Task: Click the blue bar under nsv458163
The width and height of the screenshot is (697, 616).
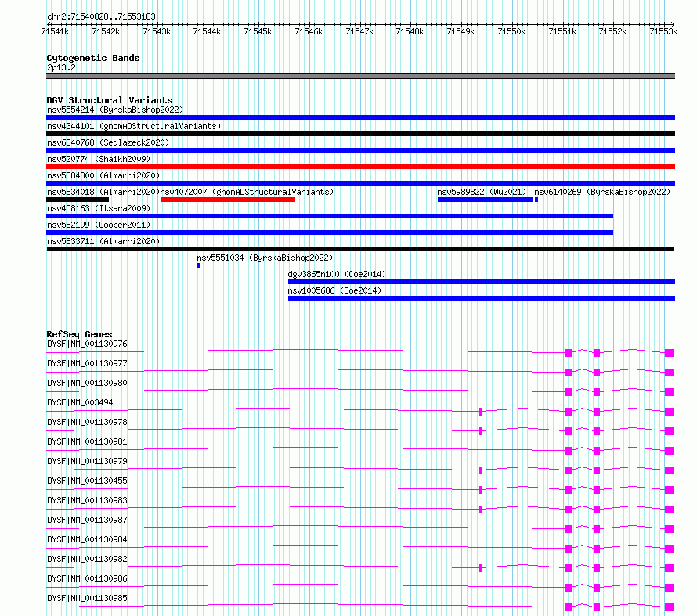Action: point(330,216)
